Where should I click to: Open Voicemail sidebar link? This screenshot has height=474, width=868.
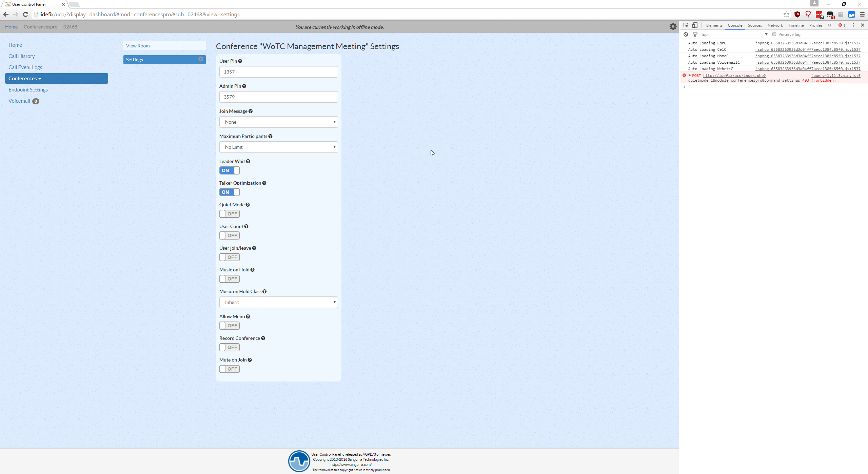point(19,101)
